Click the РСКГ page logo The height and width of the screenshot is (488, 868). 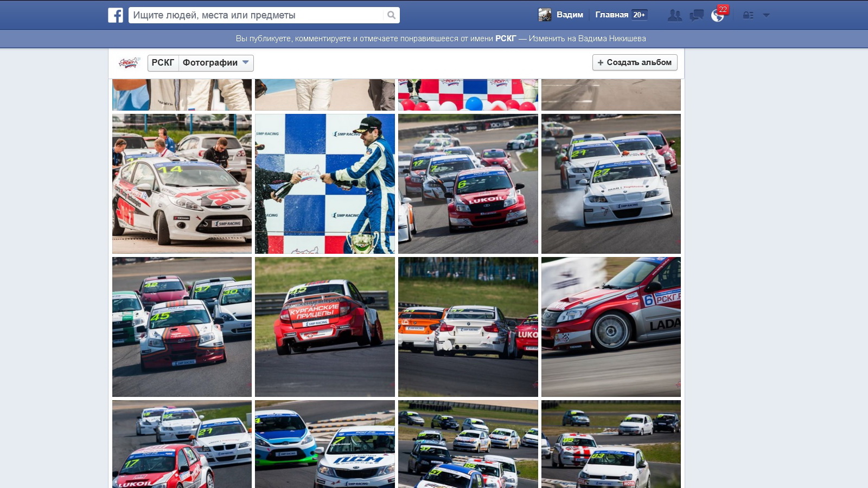coord(129,62)
